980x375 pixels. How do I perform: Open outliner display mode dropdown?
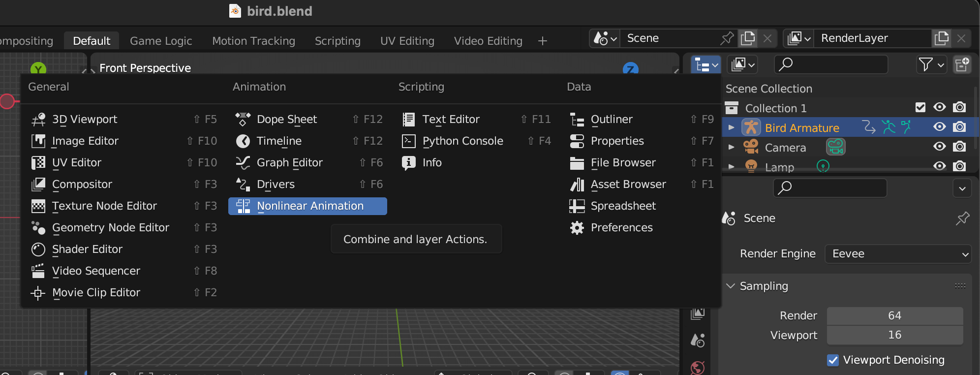(x=742, y=64)
